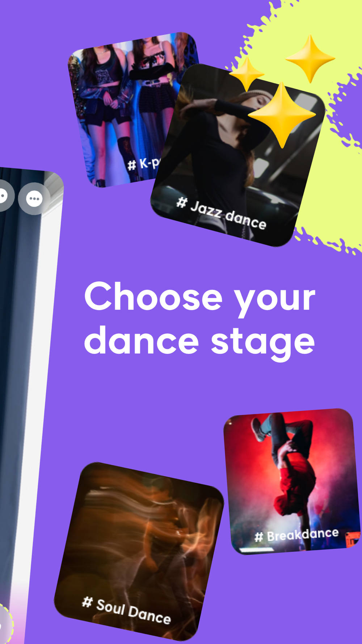Viewport: 362px width, 644px height.
Task: Tap the '# Breakdance' hashtag label
Action: (296, 535)
